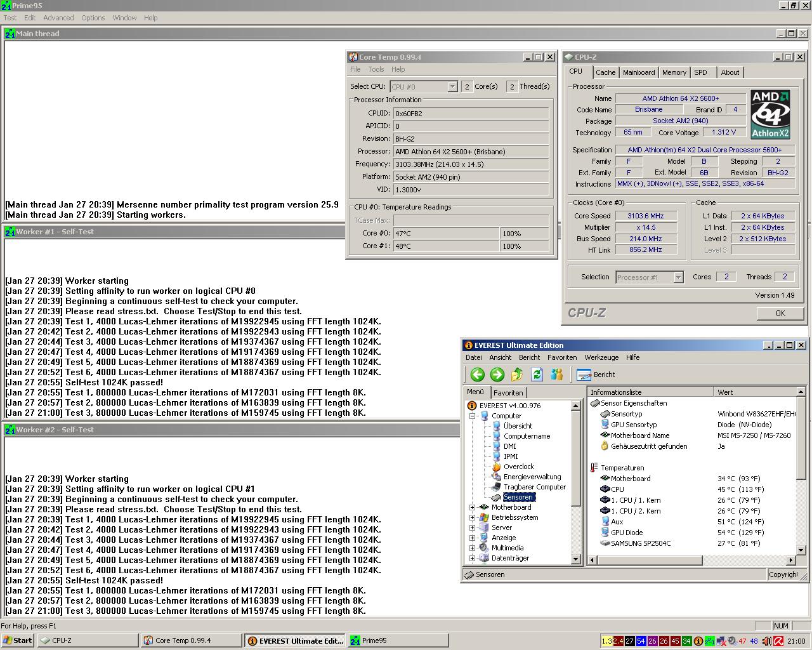This screenshot has height=650, width=812.
Task: Collapse the Computer tree node
Action: click(472, 416)
